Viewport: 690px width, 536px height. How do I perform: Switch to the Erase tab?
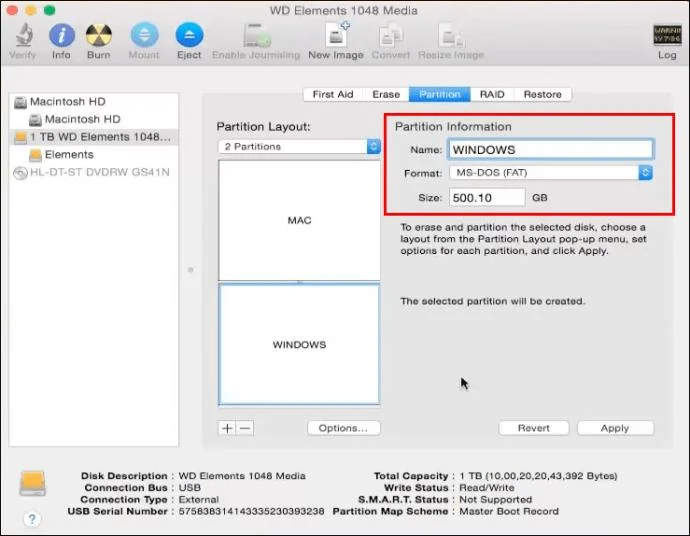(x=386, y=94)
